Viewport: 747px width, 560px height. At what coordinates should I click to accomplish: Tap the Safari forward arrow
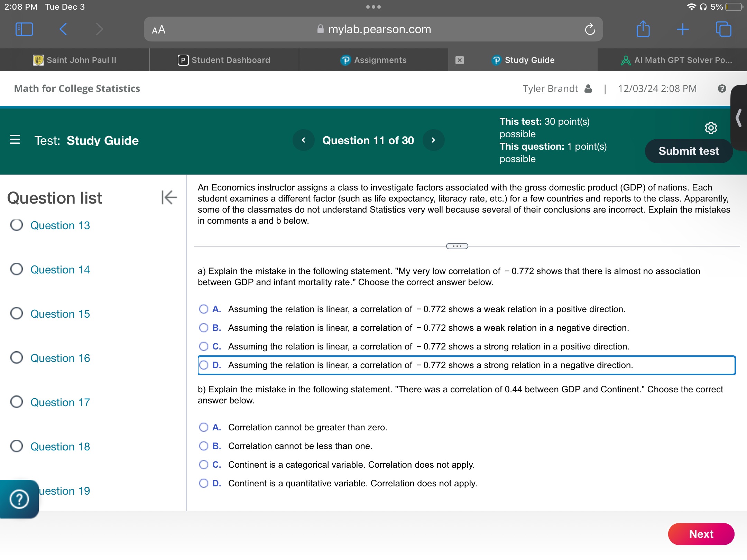99,29
